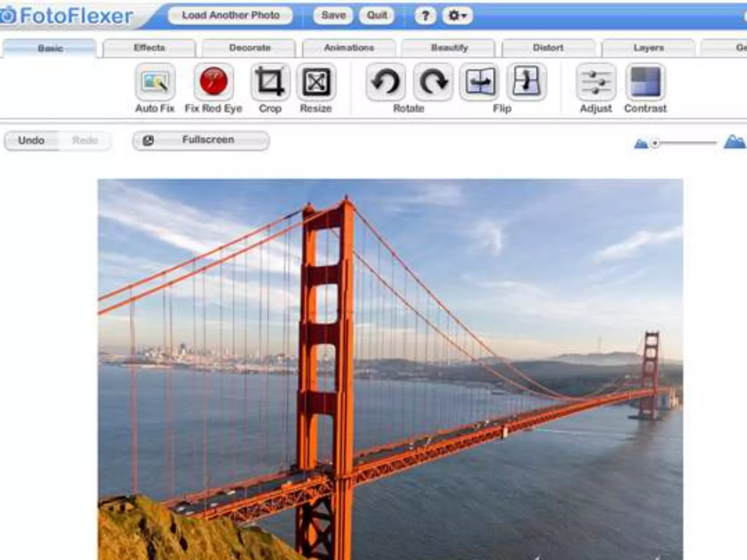This screenshot has width=747, height=560.
Task: Click the help question mark button
Action: coord(425,16)
